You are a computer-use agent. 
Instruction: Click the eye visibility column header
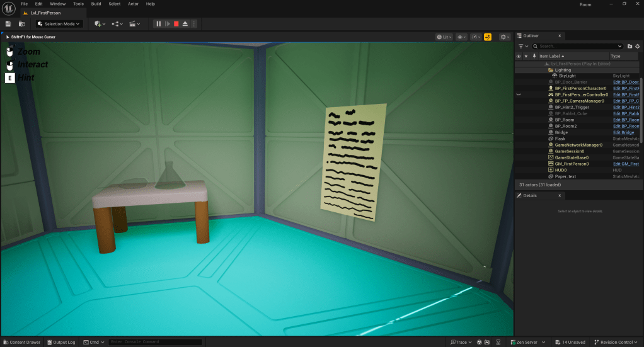(x=519, y=56)
